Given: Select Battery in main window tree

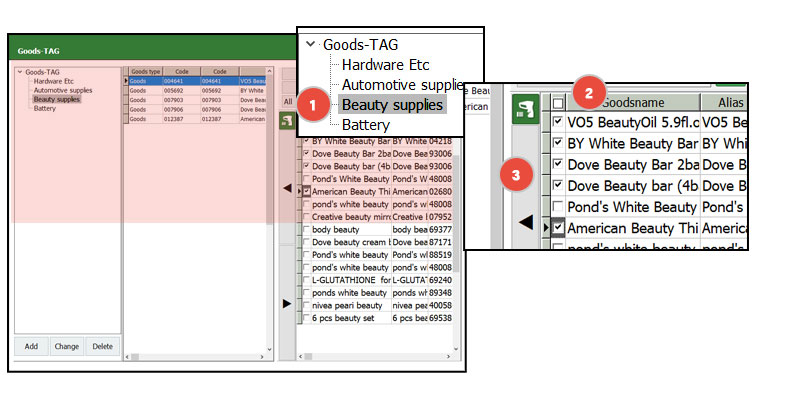Looking at the screenshot, I should pyautogui.click(x=45, y=109).
